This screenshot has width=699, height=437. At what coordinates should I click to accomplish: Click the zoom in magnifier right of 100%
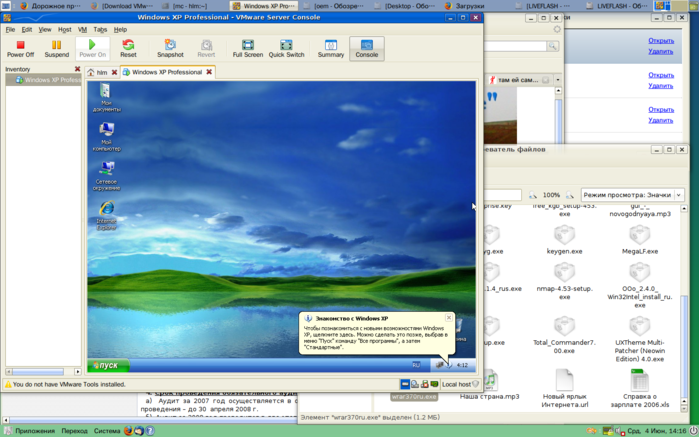(570, 195)
